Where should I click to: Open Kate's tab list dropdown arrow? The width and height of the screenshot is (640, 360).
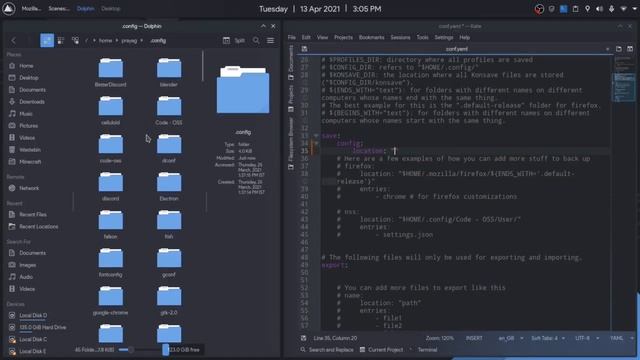tap(608, 49)
